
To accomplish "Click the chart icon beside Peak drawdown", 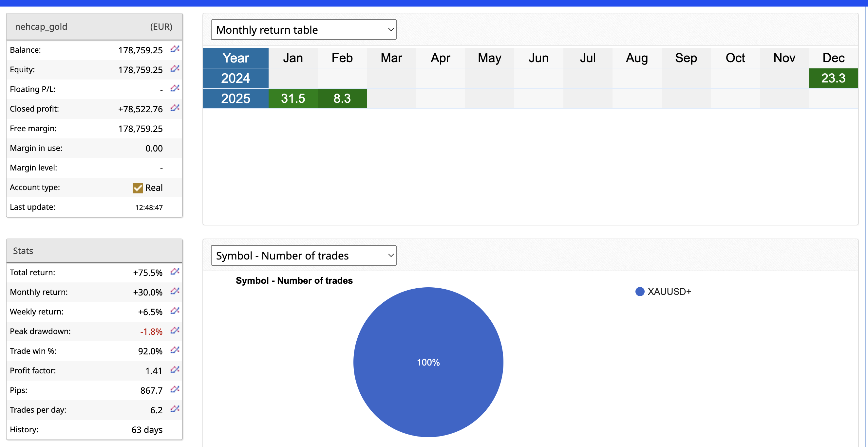I will 175,331.
